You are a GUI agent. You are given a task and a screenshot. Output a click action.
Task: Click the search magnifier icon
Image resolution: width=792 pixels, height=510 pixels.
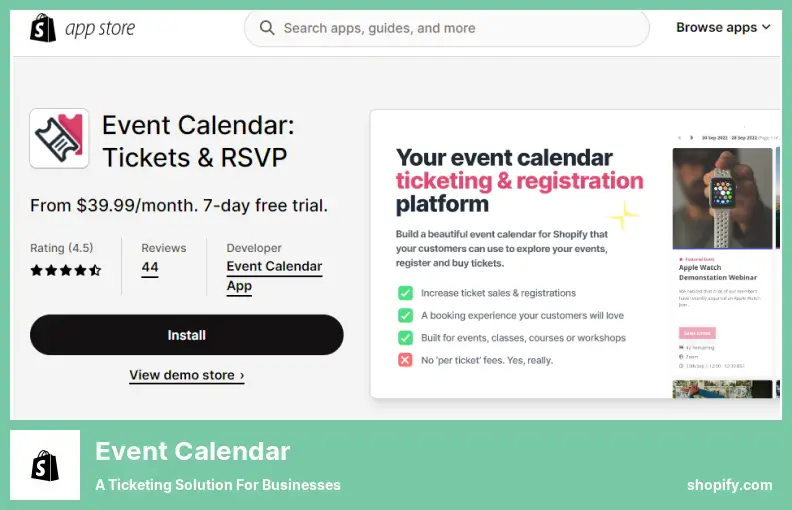point(267,28)
